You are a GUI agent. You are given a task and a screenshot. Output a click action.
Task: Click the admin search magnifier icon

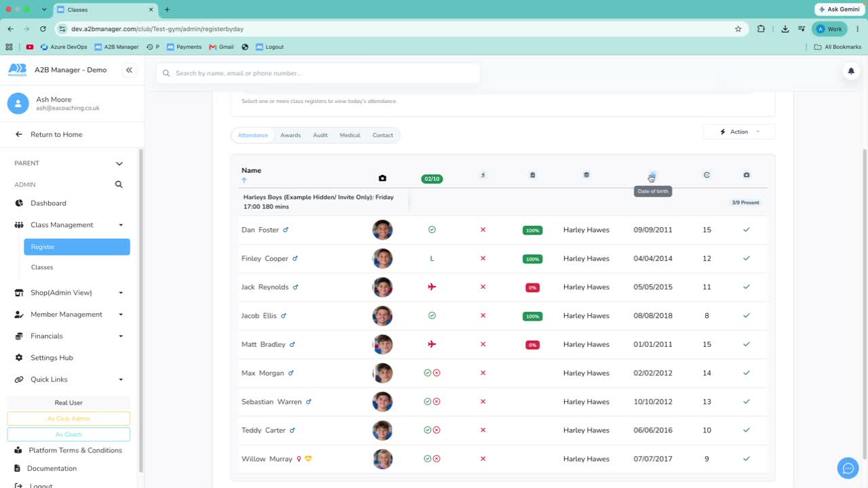tap(119, 184)
